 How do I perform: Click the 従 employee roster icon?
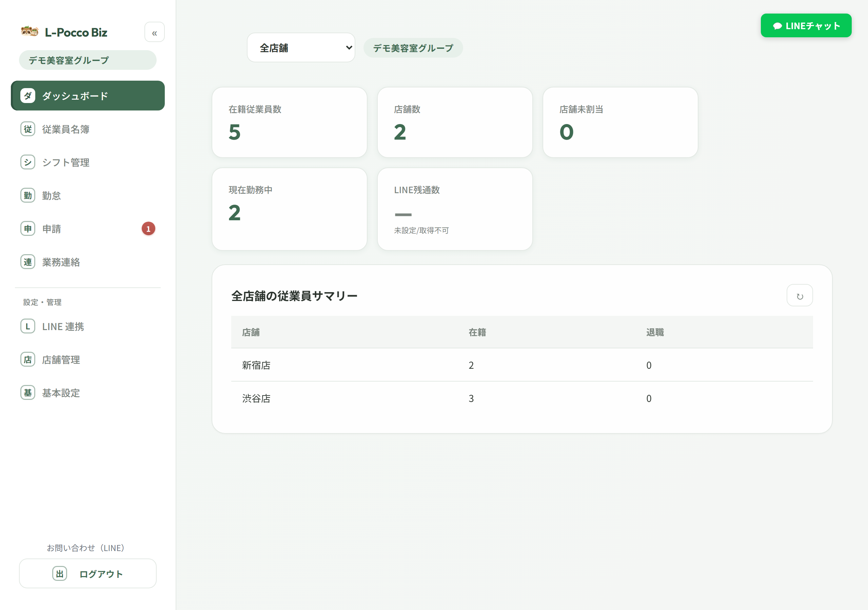27,129
